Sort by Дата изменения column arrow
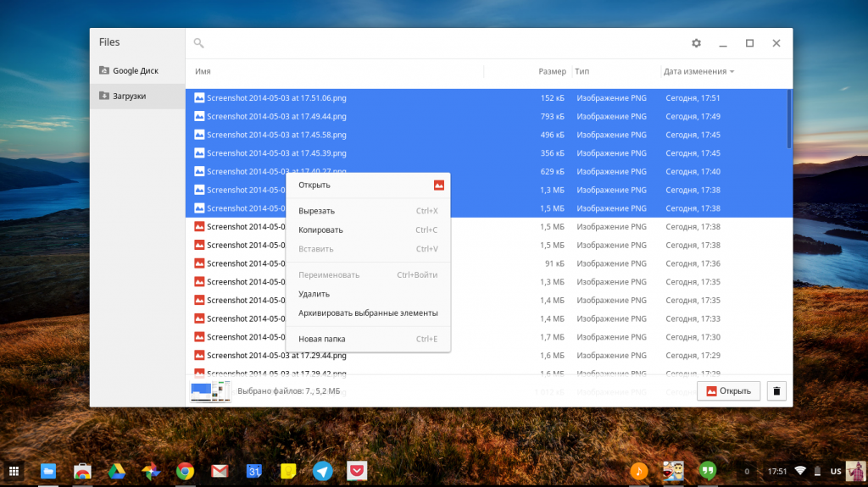 [732, 72]
